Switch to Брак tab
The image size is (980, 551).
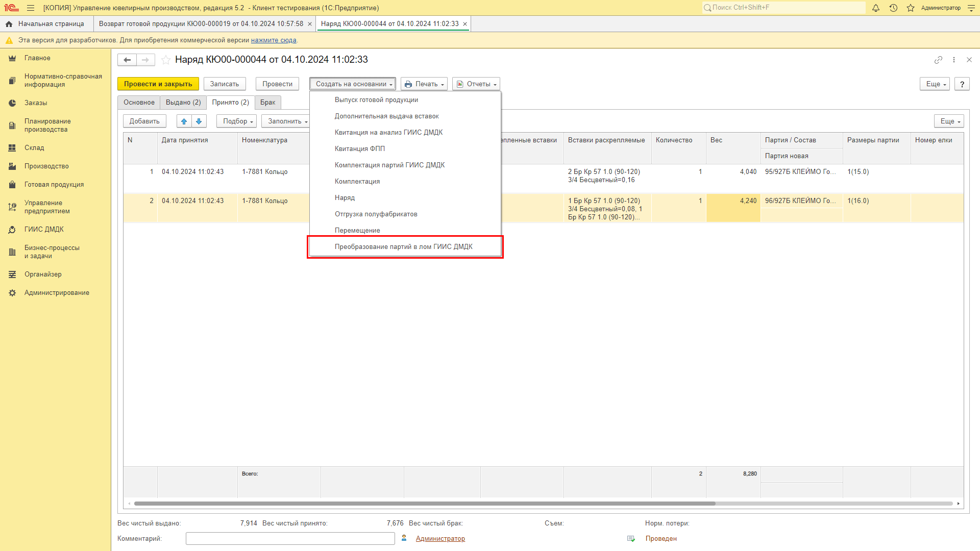point(268,103)
